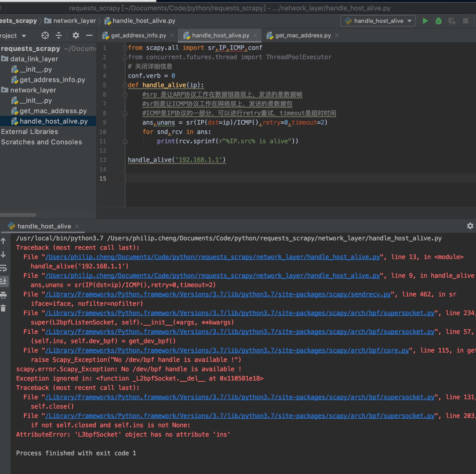Select the requests_scrapy project root node

pos(30,49)
